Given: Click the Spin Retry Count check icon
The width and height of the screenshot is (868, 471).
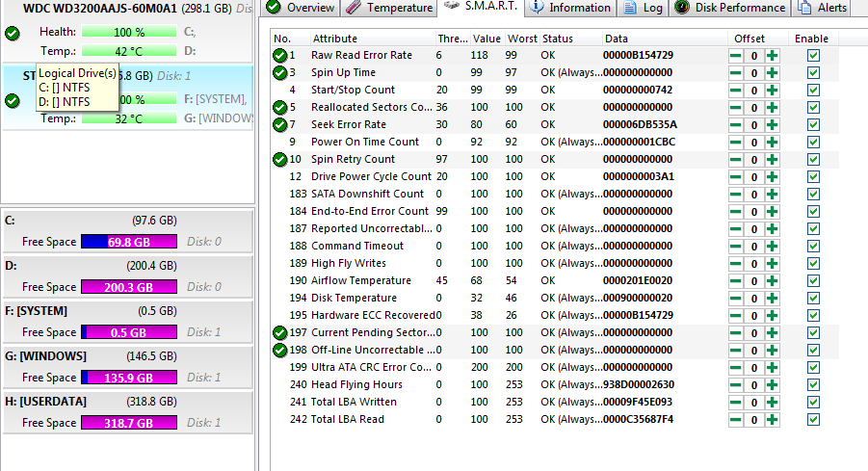Looking at the screenshot, I should click(x=279, y=159).
